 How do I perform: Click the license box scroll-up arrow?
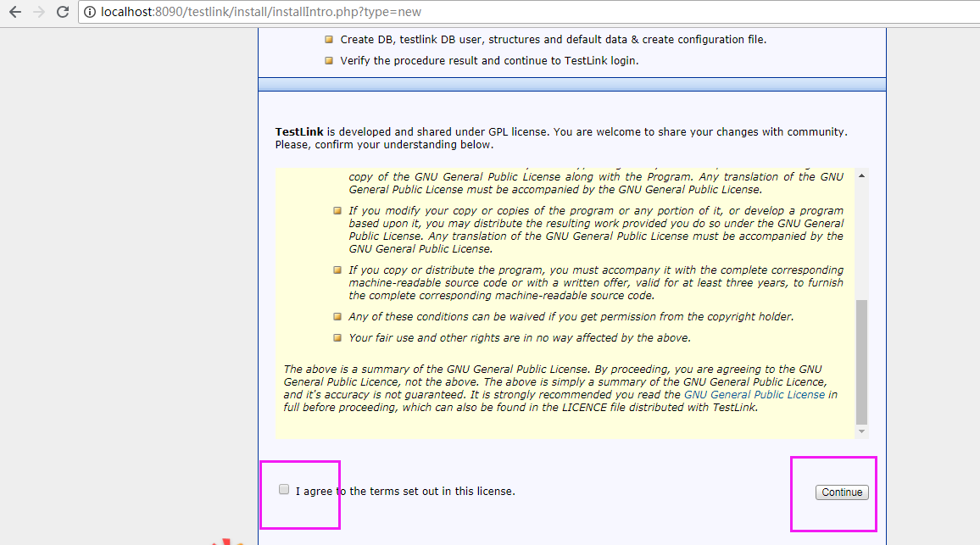(x=862, y=175)
